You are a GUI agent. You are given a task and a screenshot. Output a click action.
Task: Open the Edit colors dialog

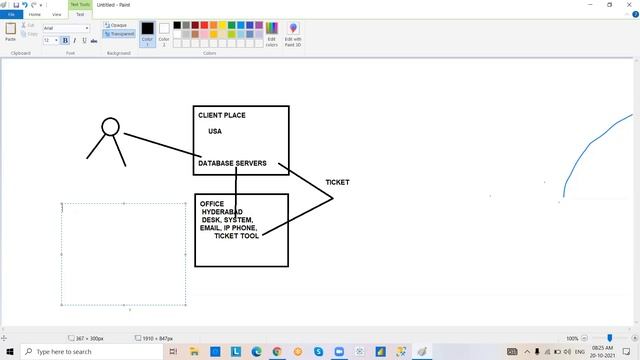(x=272, y=34)
